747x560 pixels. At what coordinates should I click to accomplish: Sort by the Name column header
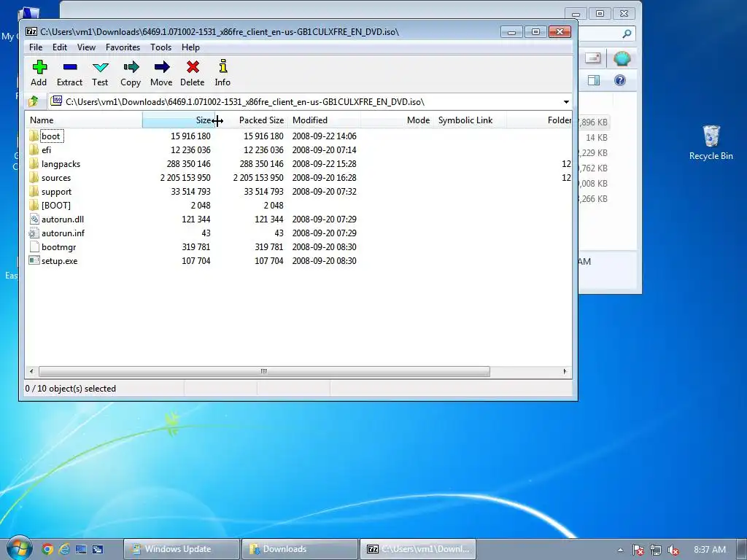tap(84, 120)
